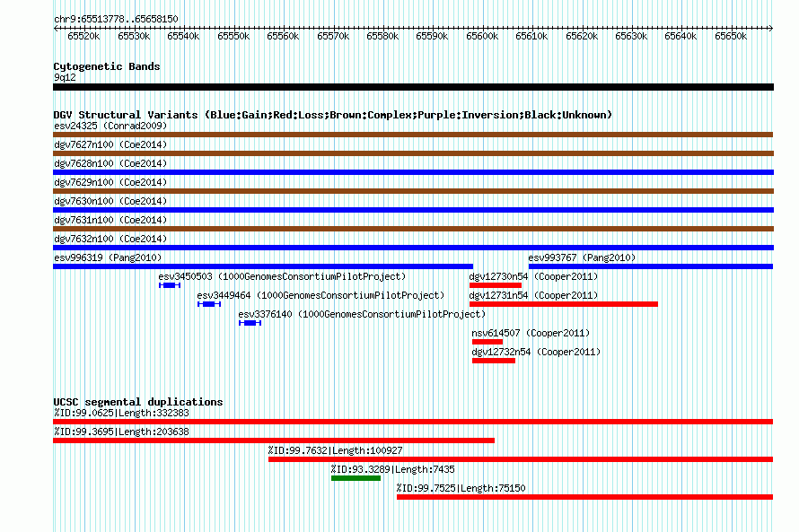Select the esv3450503 (1000GenomesConsortiumPilotProject) label

[x=282, y=276]
